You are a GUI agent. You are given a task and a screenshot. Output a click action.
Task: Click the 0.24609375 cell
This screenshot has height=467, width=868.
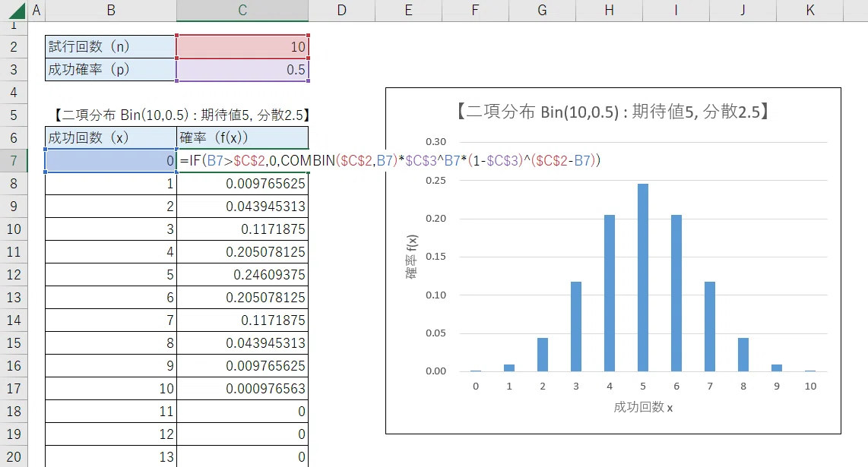[x=242, y=275]
